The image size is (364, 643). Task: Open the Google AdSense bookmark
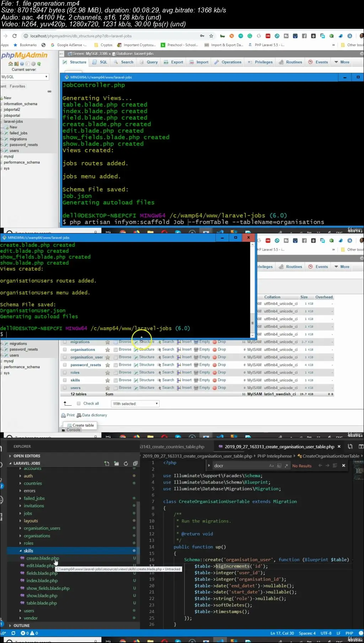coord(69,45)
